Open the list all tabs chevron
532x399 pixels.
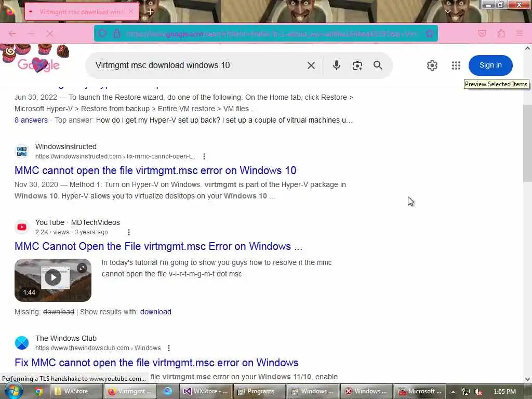448,11
